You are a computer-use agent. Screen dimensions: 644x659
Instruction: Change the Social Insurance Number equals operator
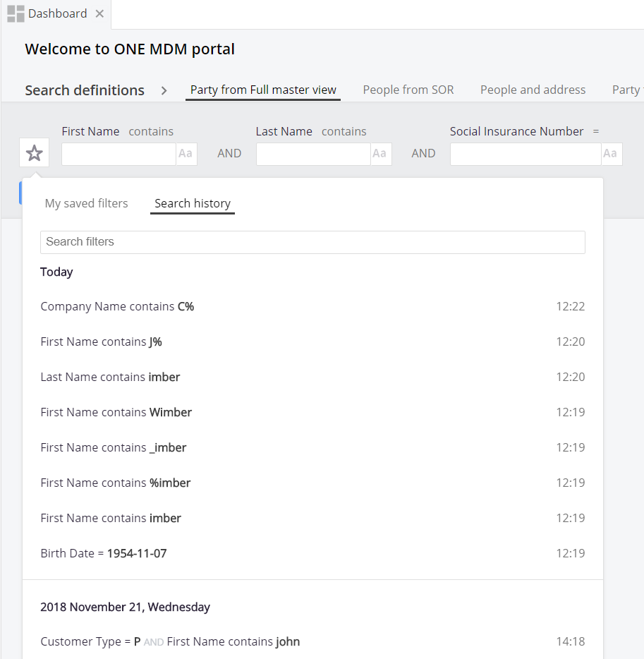[596, 131]
